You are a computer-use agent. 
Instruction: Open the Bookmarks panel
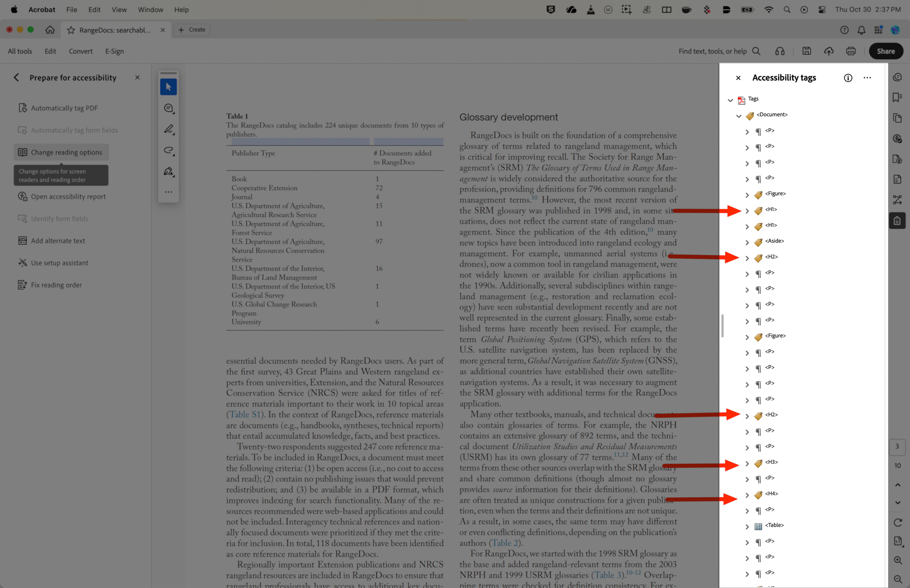897,97
